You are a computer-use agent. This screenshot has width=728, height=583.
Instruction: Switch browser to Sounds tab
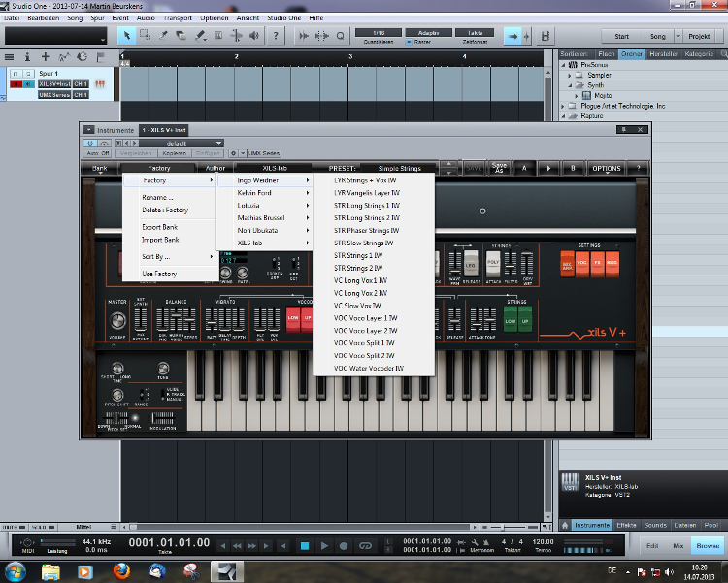[x=655, y=525]
